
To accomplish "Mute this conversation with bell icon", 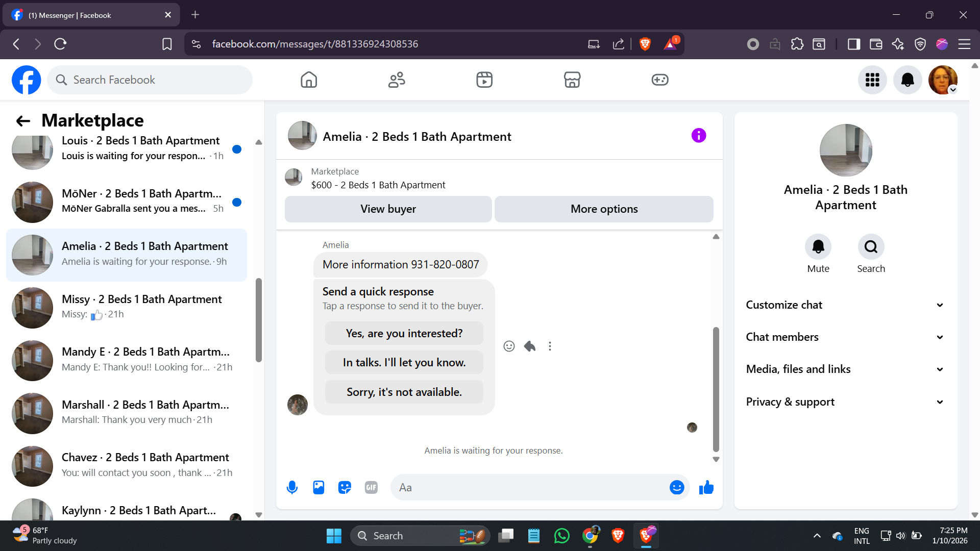I will point(818,247).
